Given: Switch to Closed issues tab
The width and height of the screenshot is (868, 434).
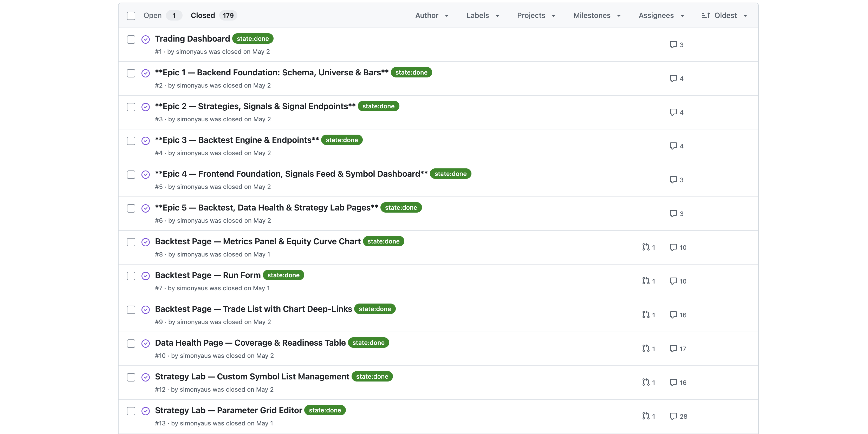Looking at the screenshot, I should [214, 16].
